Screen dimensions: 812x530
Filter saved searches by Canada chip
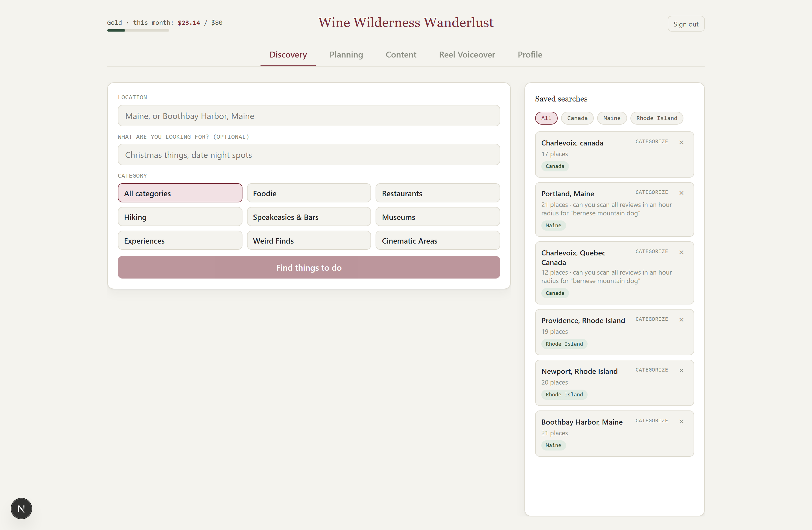pos(577,118)
